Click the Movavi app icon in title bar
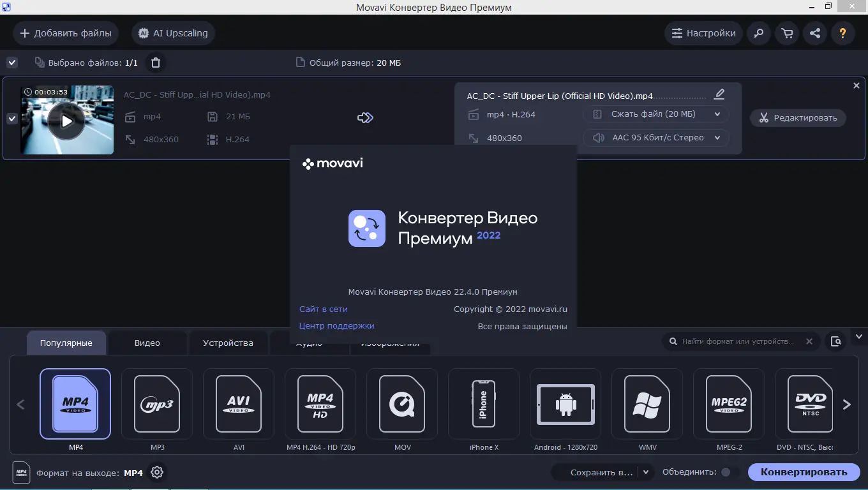Screen dimensions: 868x490 coord(6,6)
